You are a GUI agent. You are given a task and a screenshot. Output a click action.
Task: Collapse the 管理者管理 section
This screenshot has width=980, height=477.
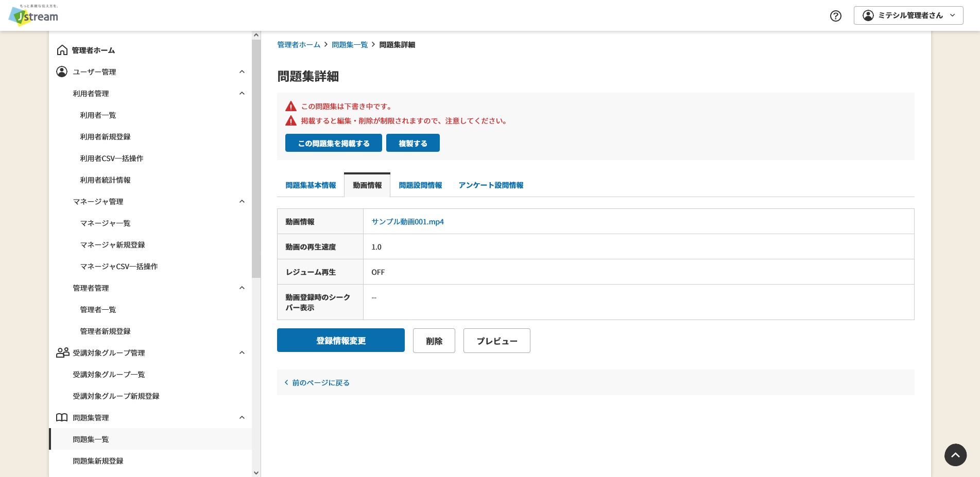(x=242, y=288)
